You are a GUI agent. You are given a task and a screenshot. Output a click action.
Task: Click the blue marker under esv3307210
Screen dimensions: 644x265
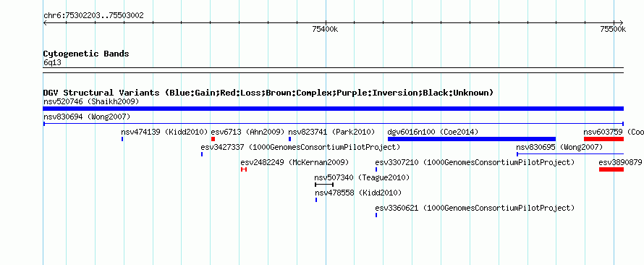pos(376,169)
